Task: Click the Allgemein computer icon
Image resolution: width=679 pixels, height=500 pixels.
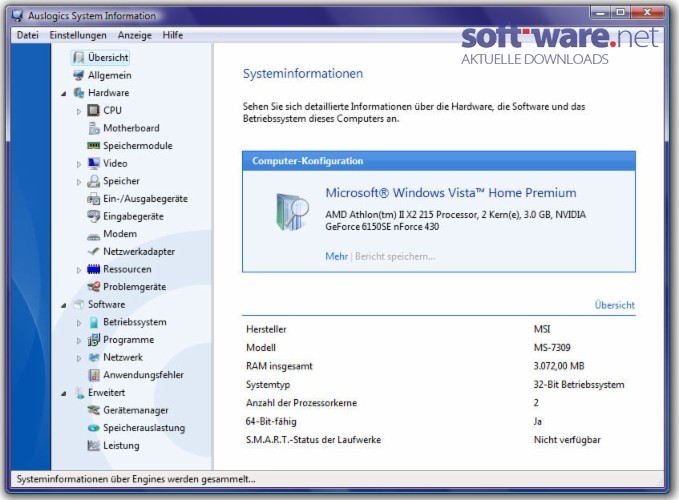Action: coord(78,75)
